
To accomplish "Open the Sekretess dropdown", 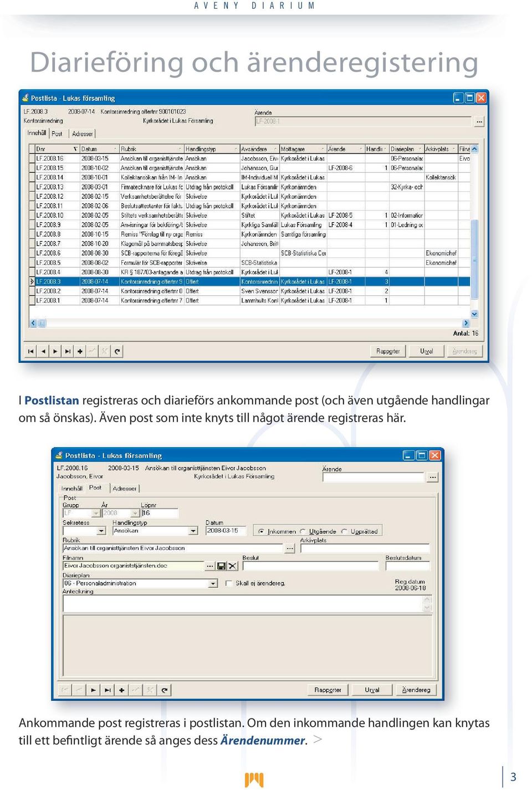I will (101, 531).
